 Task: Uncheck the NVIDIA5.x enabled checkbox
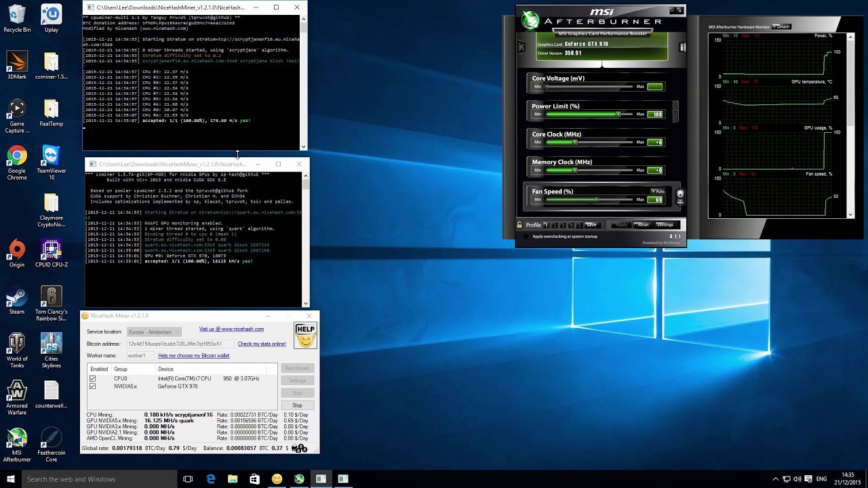pos(92,386)
